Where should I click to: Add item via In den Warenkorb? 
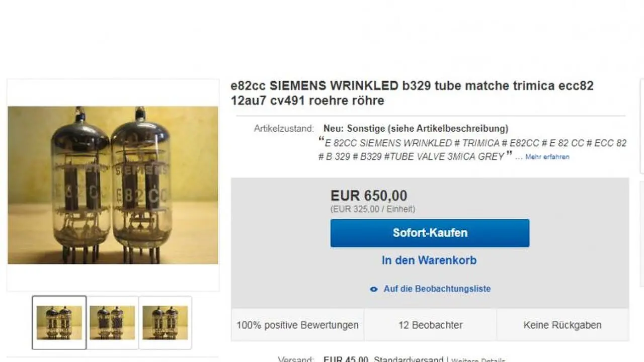[x=429, y=260]
